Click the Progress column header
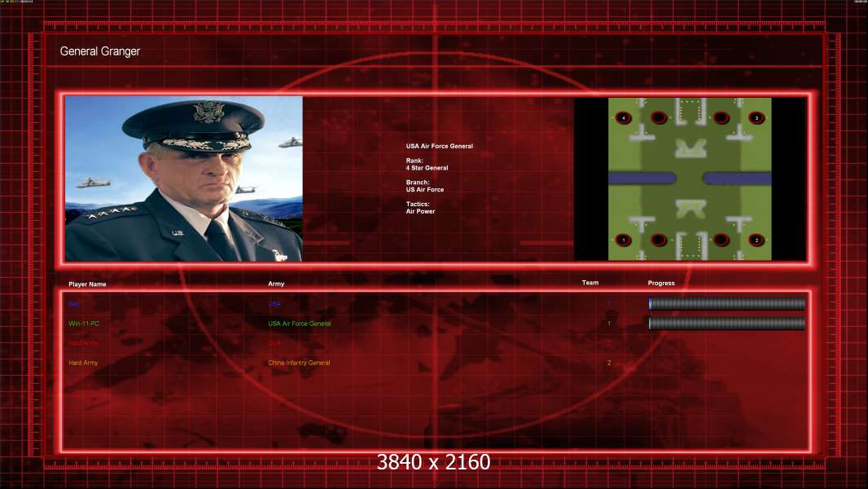 661,283
